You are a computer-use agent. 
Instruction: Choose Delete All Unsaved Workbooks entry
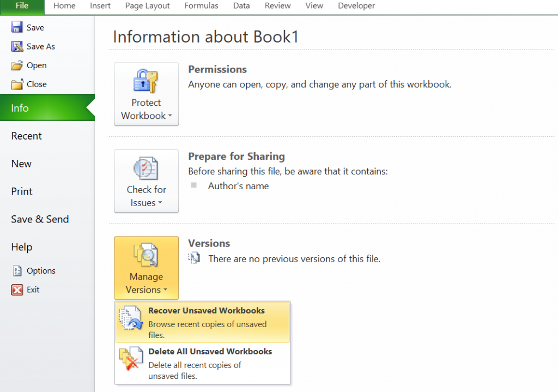(x=203, y=363)
